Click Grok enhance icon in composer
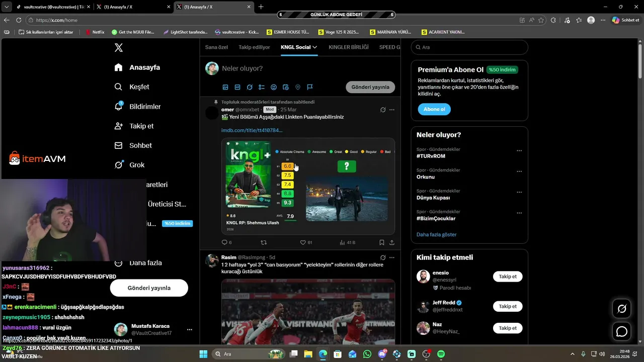Screen dimensions: 644x362 click(250, 87)
